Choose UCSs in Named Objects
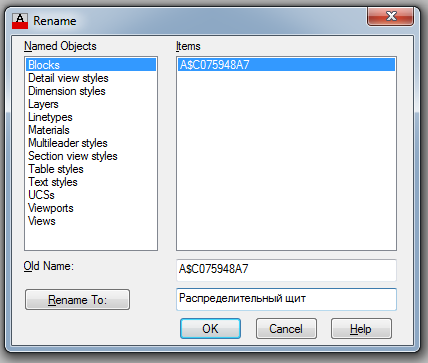428x363 pixels. pyautogui.click(x=41, y=195)
